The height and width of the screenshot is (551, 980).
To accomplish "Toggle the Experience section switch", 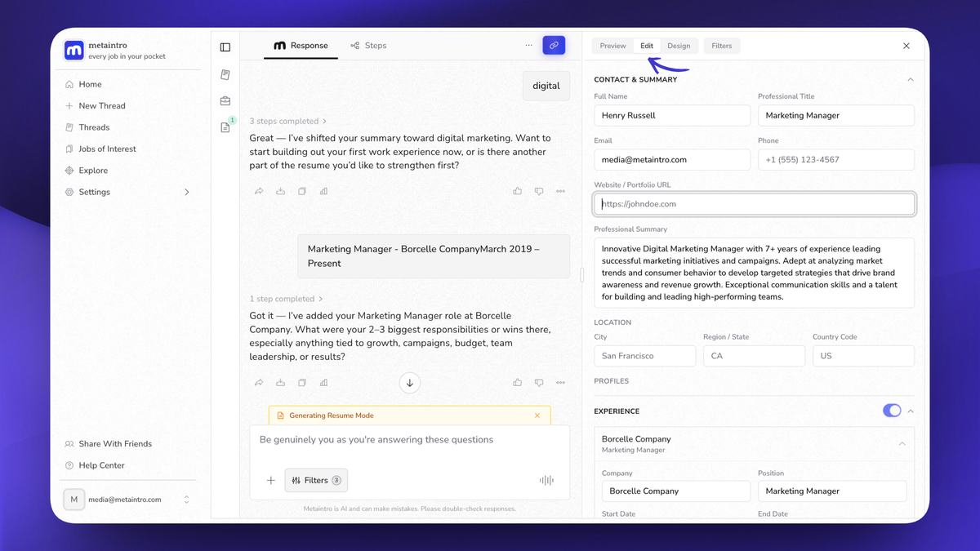I will click(892, 411).
